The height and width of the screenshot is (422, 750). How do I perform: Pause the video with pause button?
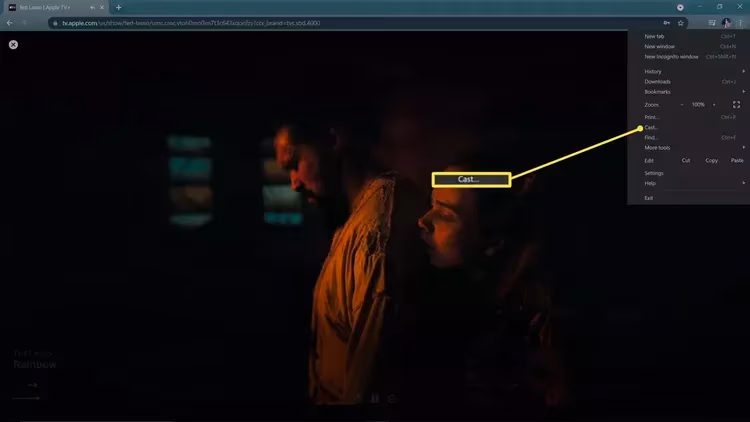(x=375, y=398)
